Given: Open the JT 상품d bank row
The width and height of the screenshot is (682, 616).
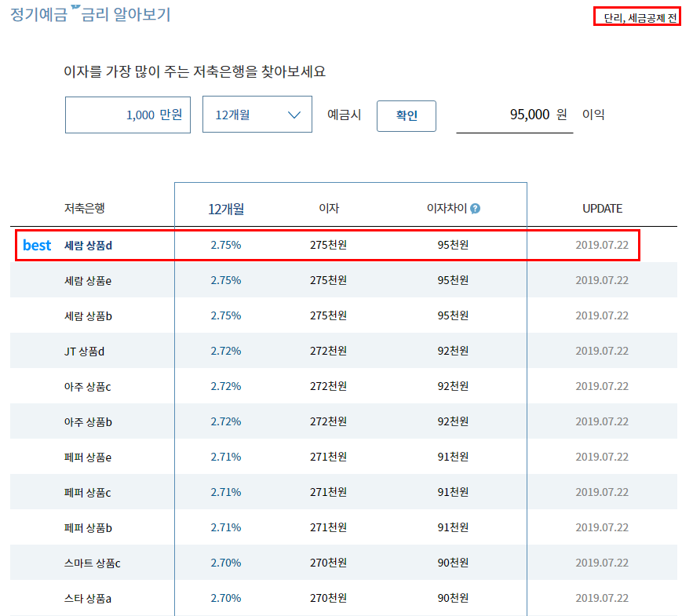Looking at the screenshot, I should [344, 351].
